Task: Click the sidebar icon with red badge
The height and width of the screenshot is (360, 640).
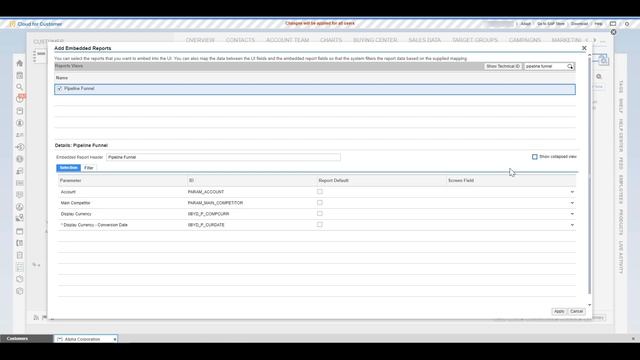Action: click(x=20, y=98)
